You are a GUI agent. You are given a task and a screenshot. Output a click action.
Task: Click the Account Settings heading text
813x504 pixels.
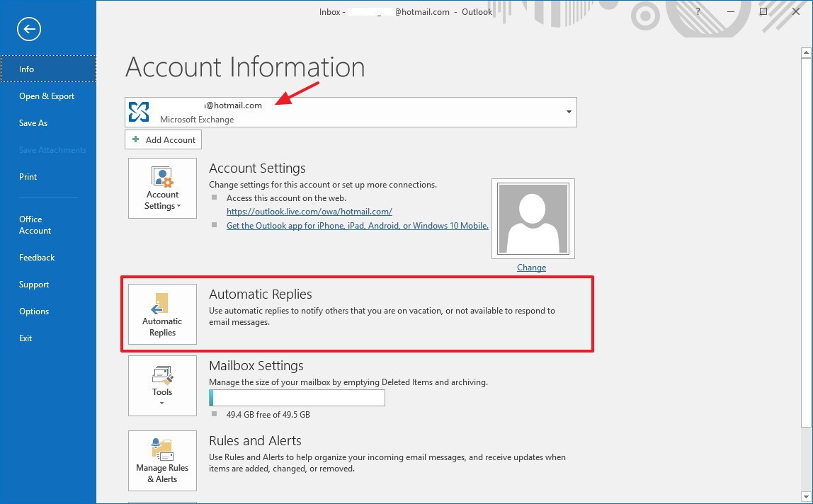[x=257, y=168]
